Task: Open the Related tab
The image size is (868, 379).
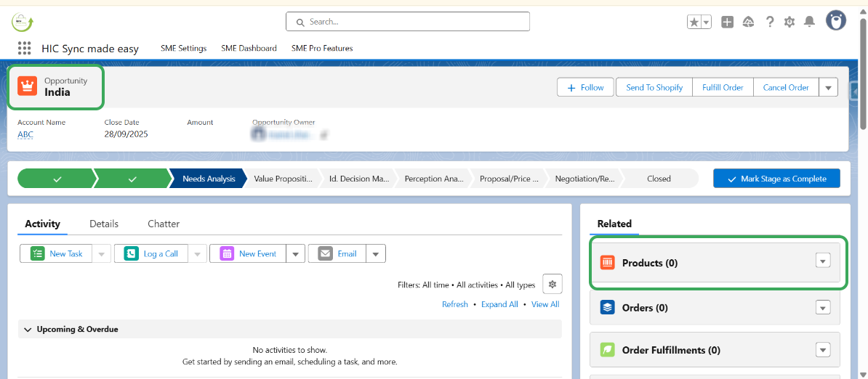Action: [614, 224]
